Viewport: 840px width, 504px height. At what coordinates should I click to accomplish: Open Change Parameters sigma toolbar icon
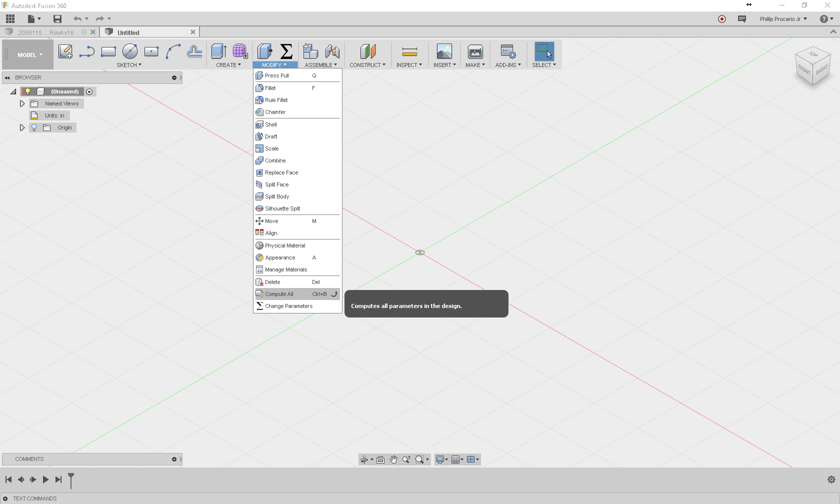(286, 51)
